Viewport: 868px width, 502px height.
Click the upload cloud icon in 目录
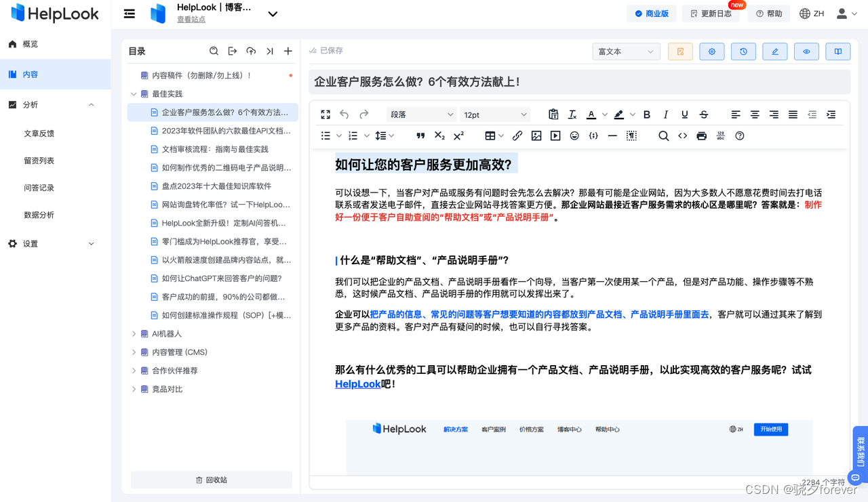coord(251,51)
